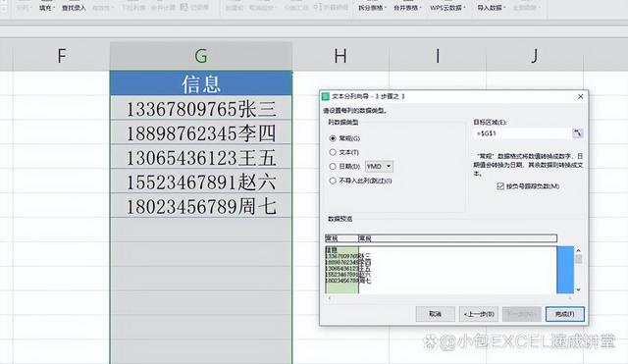Open the YMD date format dropdown
This screenshot has height=364, width=628.
[380, 166]
